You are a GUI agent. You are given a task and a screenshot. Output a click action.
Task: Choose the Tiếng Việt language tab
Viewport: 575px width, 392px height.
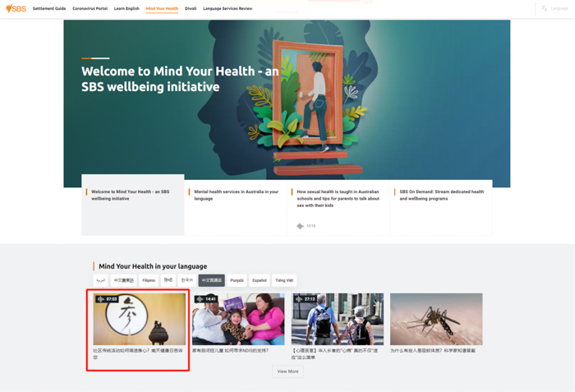tap(284, 280)
